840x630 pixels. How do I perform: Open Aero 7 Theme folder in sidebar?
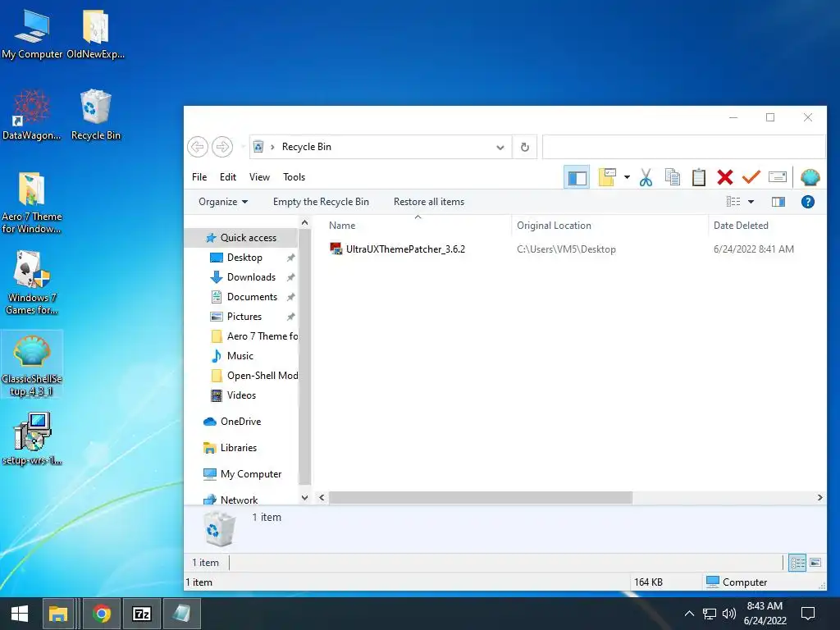click(255, 336)
